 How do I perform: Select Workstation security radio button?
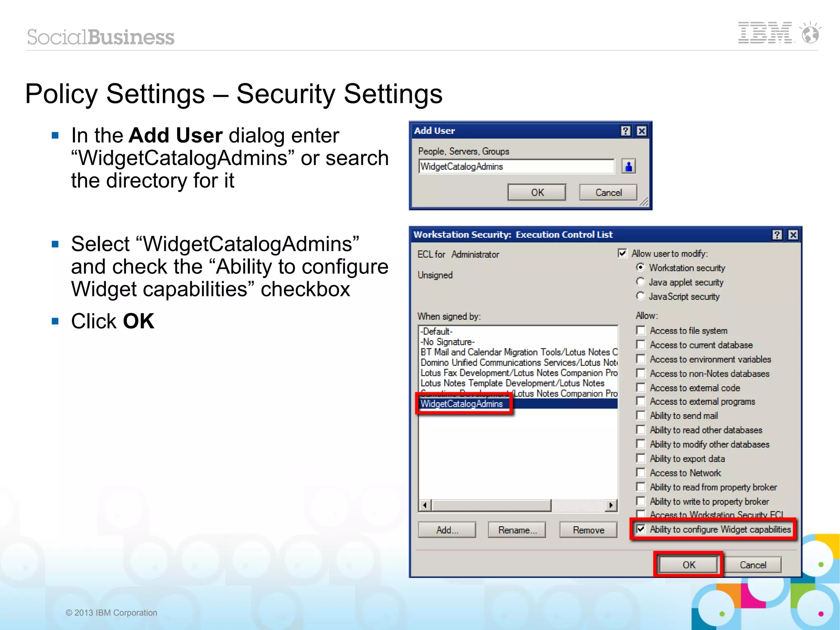[640, 267]
